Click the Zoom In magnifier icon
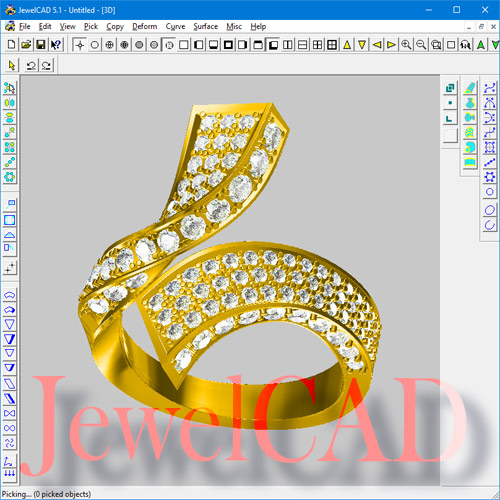This screenshot has height=500, width=500. coord(406,44)
